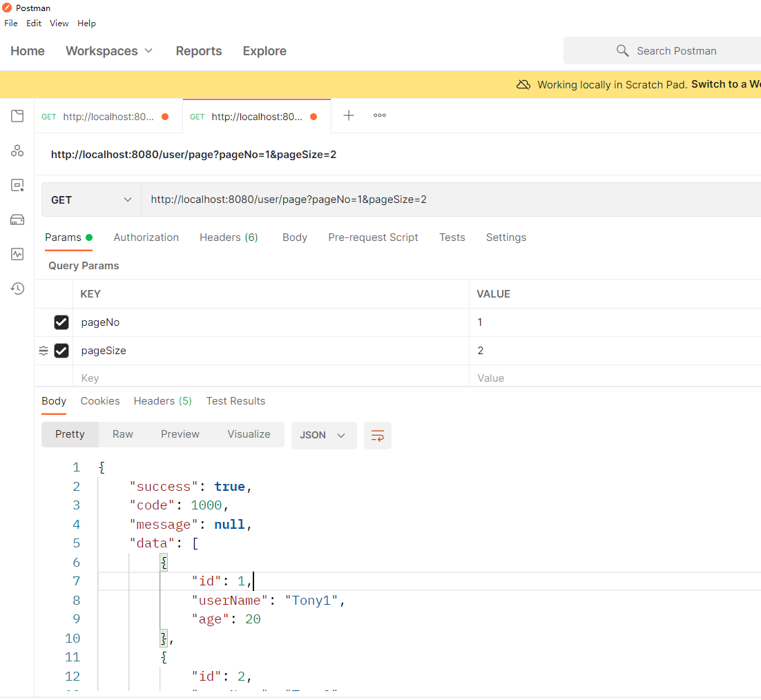761x700 pixels.
Task: Select the Visualize view button
Action: pyautogui.click(x=249, y=435)
